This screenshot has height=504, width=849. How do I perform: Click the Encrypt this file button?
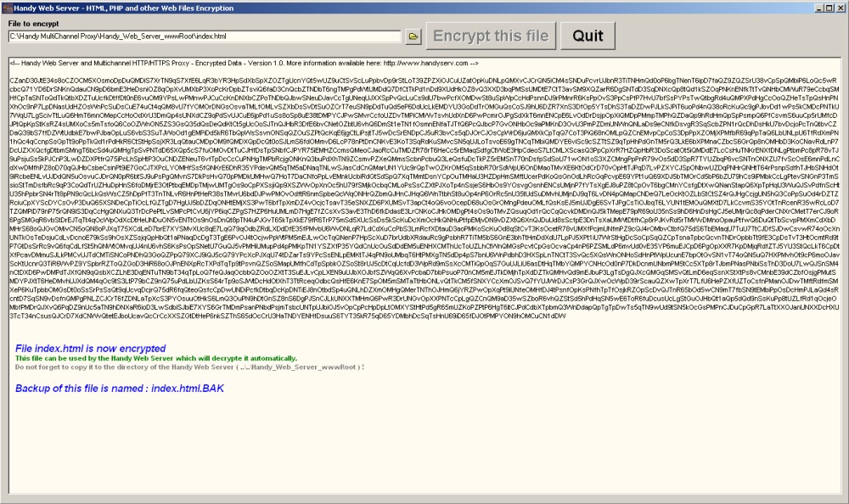(491, 36)
